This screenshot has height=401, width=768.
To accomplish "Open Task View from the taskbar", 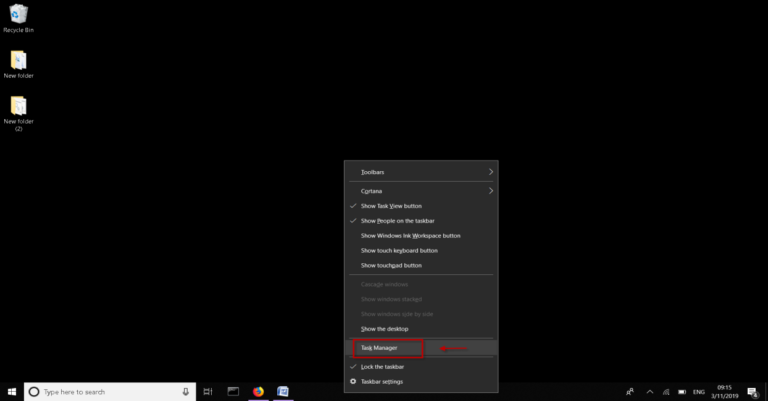I will 208,391.
